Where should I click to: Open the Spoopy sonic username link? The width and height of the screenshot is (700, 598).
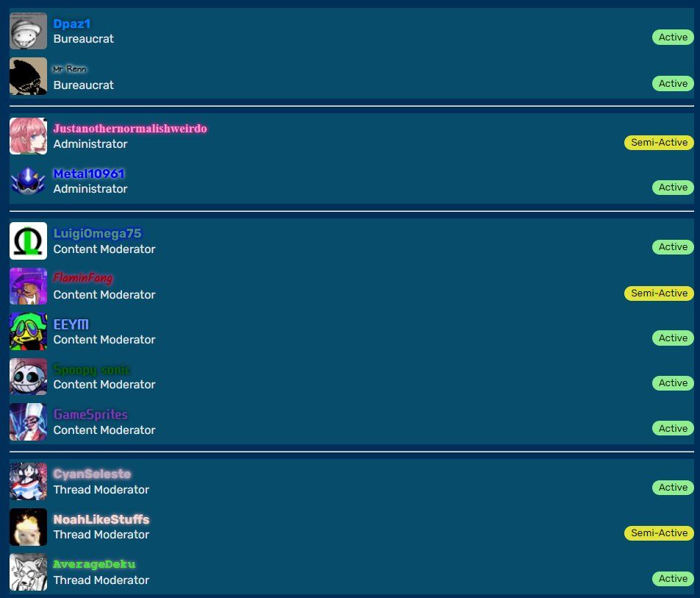(x=92, y=369)
